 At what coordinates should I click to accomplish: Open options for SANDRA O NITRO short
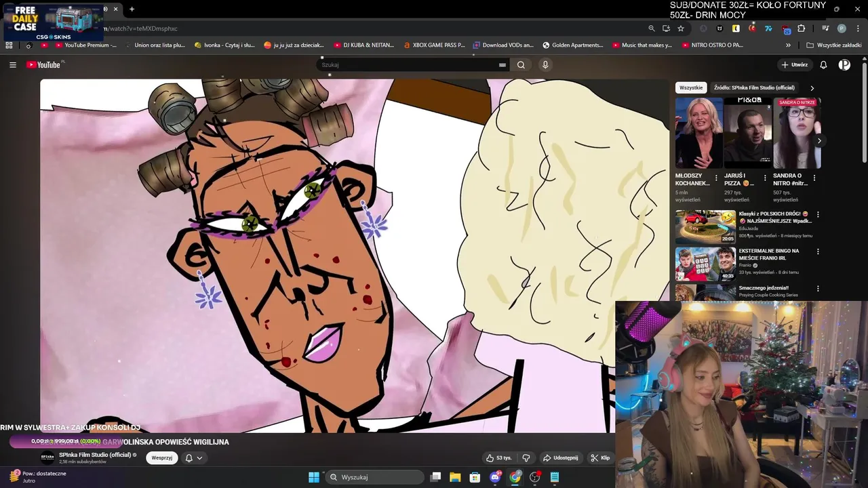(x=814, y=178)
